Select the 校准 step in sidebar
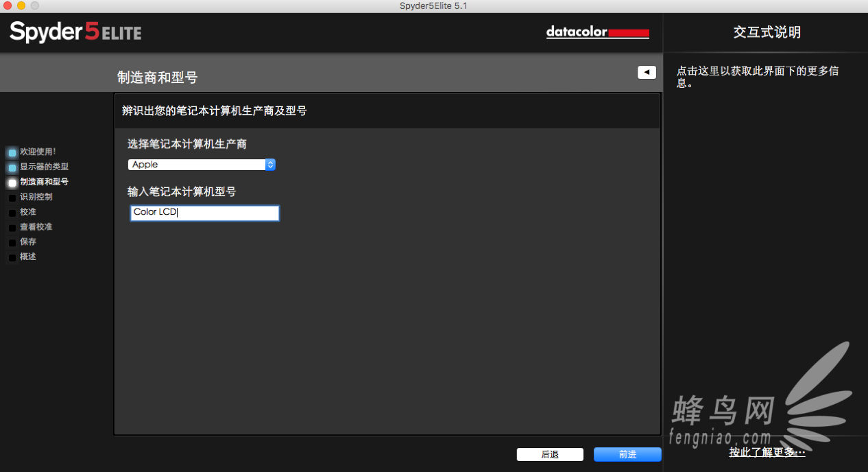The image size is (868, 472). [x=27, y=212]
